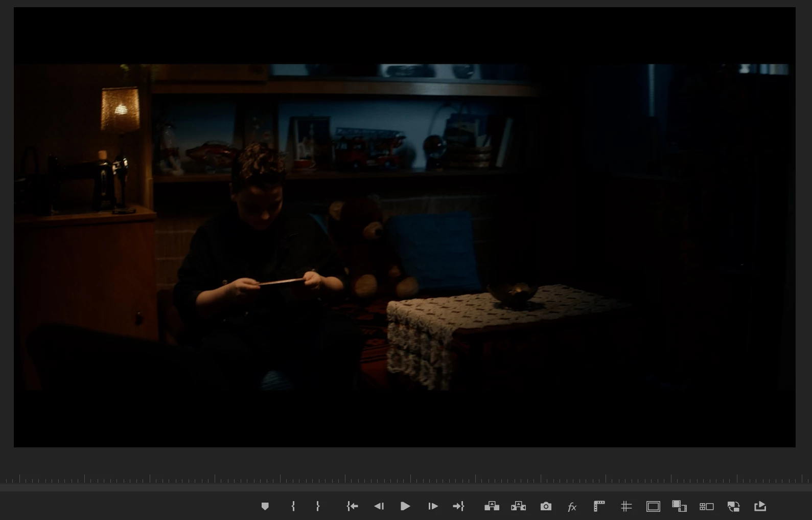Start playback with the Play button
The width and height of the screenshot is (812, 520).
point(405,506)
